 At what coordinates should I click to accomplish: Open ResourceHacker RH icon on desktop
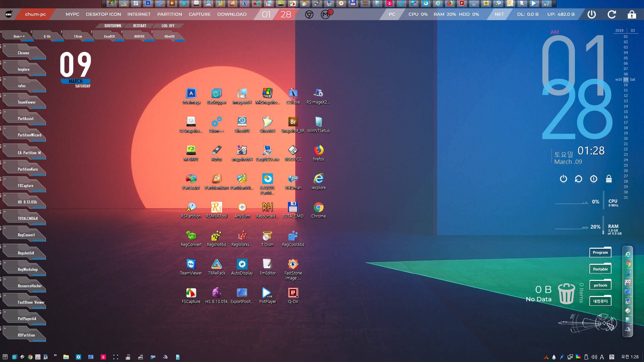coord(267,210)
